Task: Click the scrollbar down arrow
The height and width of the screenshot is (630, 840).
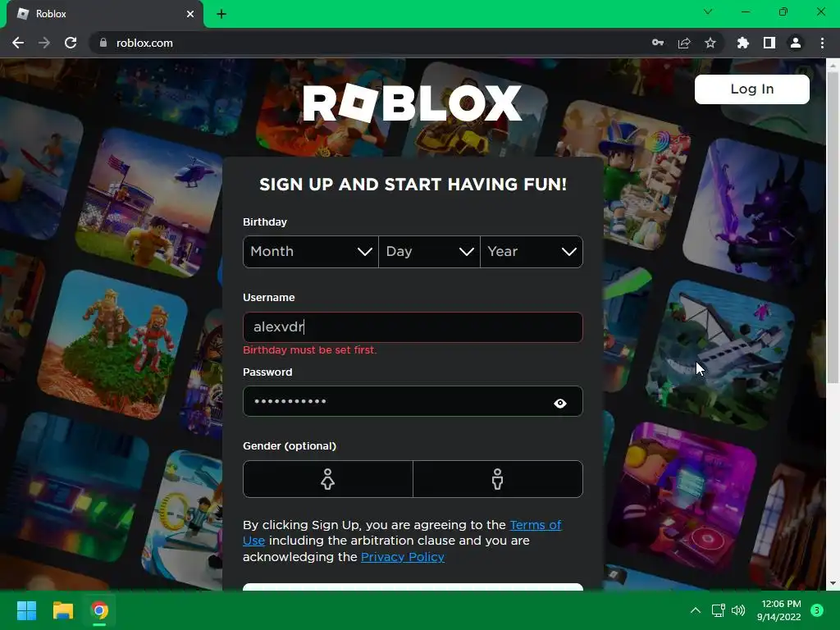Action: (833, 583)
